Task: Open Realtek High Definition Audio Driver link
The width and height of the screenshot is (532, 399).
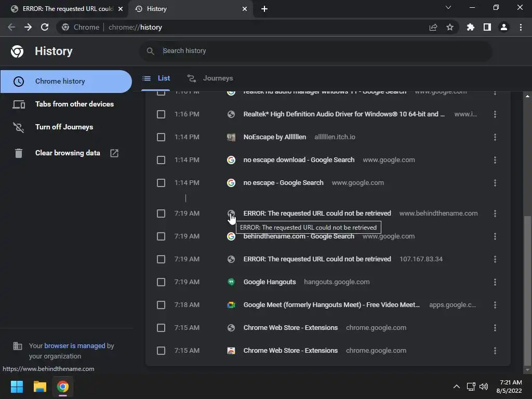Action: (344, 114)
